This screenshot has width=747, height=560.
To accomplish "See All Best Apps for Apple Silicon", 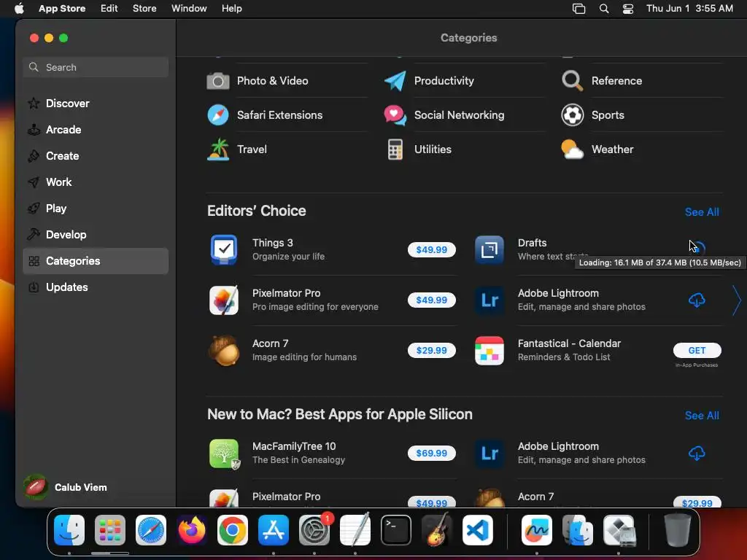I will pyautogui.click(x=702, y=415).
